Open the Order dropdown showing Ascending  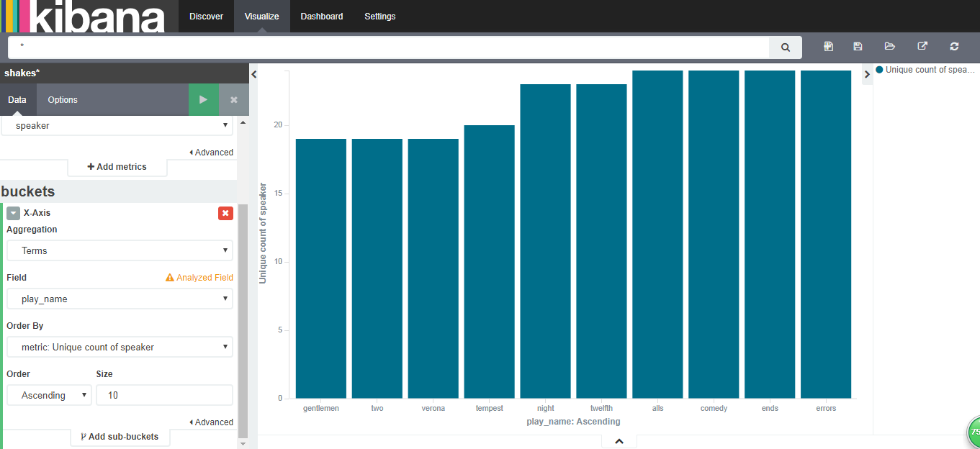click(x=49, y=395)
